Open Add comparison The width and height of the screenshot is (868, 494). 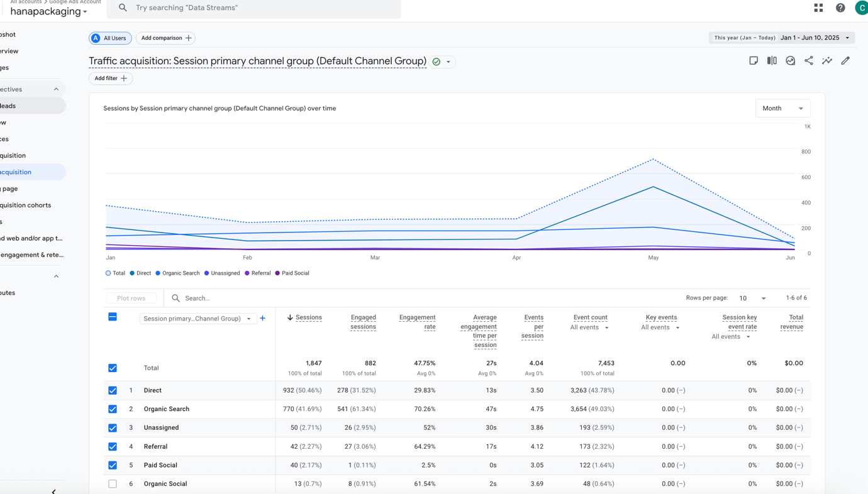coord(165,38)
